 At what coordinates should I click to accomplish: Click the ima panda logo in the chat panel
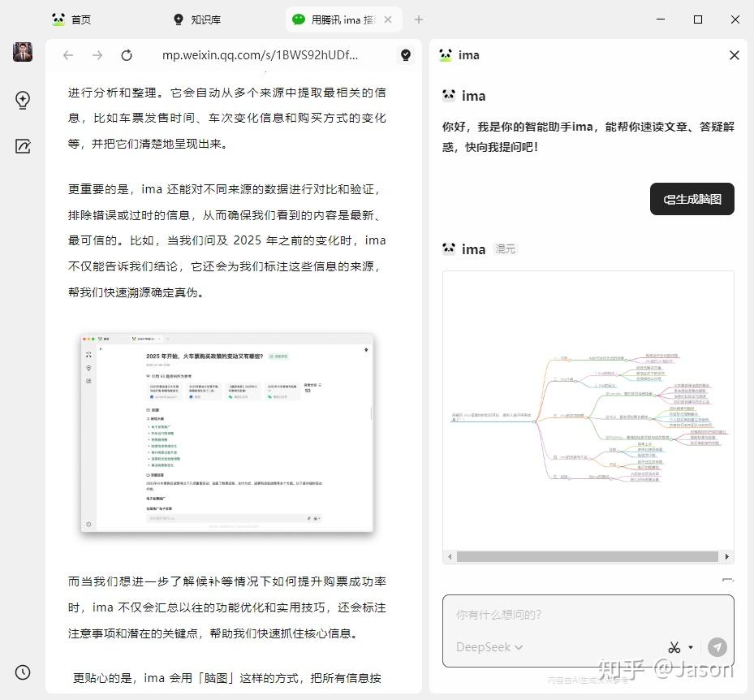(445, 55)
